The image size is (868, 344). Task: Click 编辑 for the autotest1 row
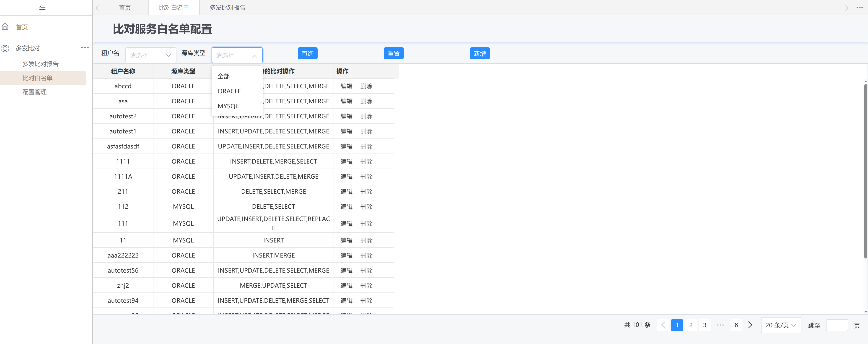point(346,132)
